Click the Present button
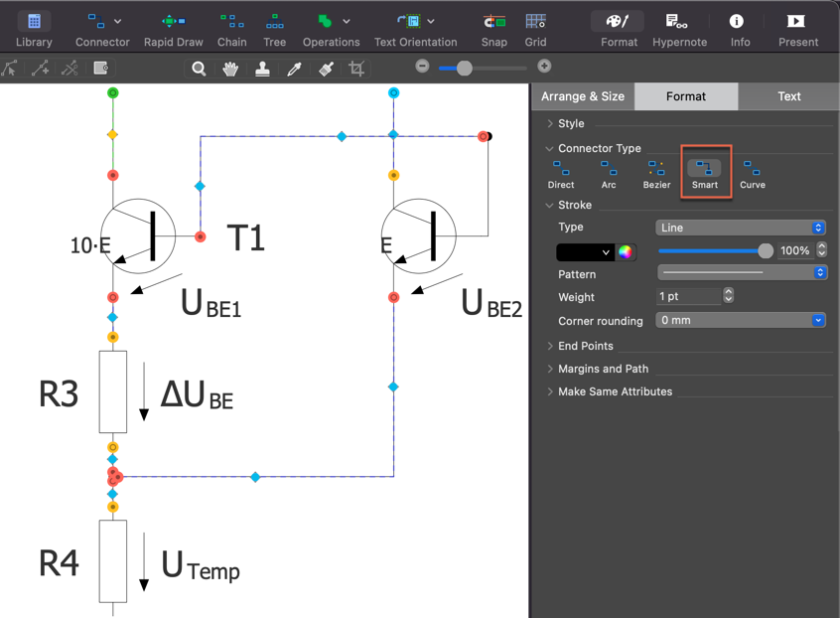 pos(797,29)
